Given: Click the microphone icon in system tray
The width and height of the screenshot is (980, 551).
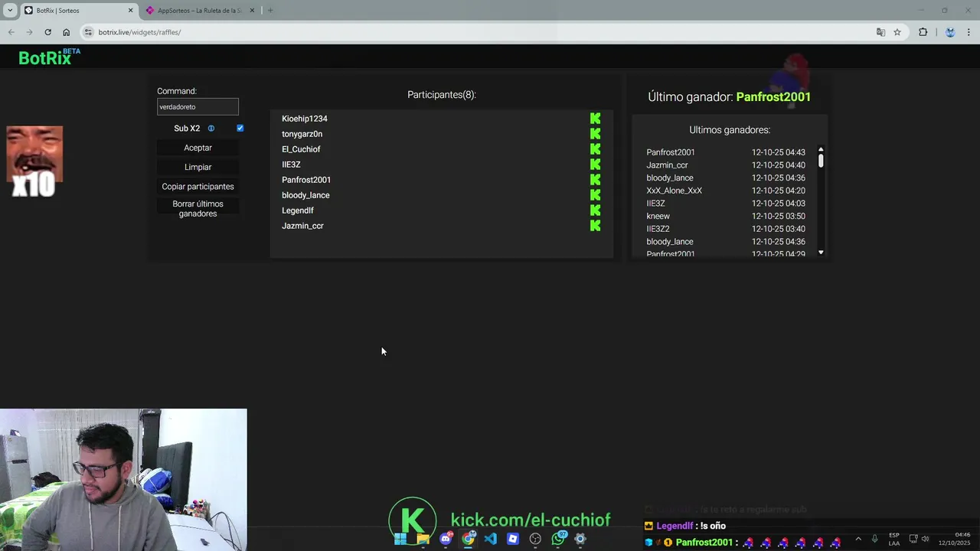Looking at the screenshot, I should (874, 539).
